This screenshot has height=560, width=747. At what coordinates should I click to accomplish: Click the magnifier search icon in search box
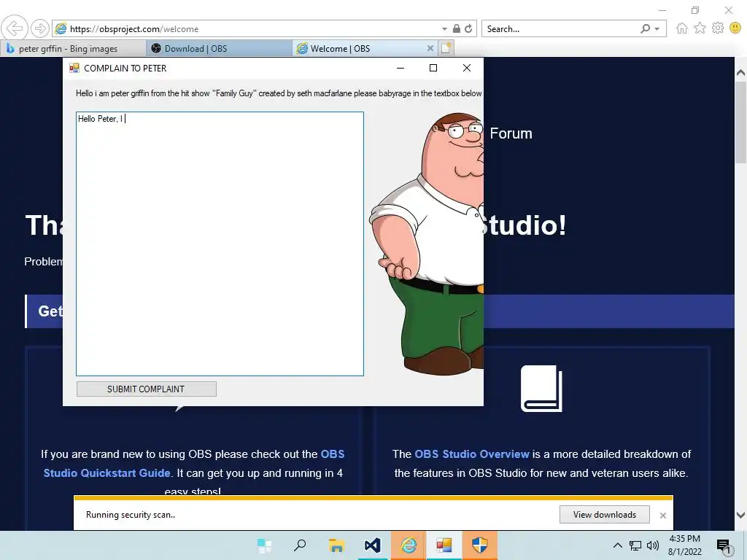[645, 28]
